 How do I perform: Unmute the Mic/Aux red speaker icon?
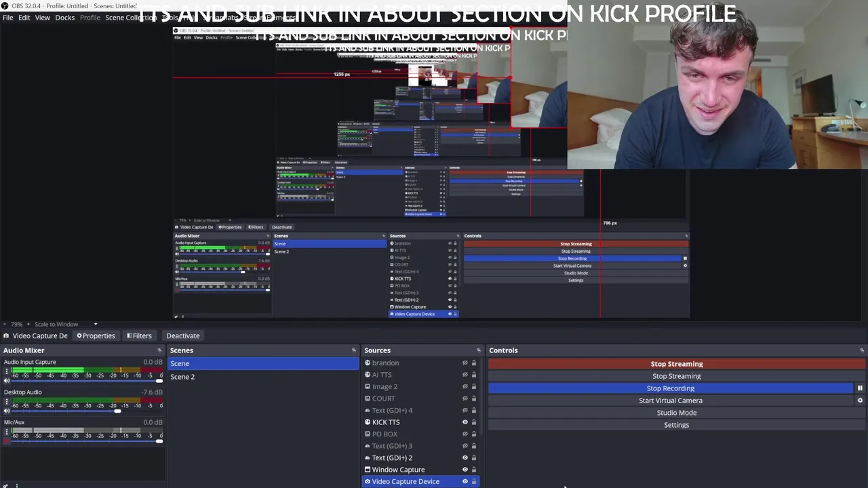pos(7,441)
